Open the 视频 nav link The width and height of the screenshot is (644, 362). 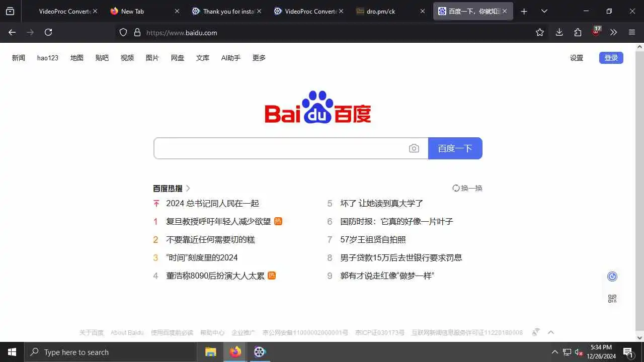tap(127, 58)
